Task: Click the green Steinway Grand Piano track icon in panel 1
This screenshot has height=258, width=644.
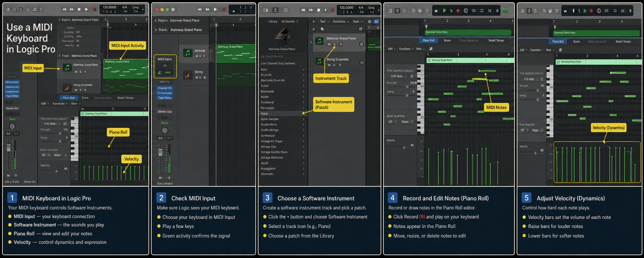Action: coord(67,67)
